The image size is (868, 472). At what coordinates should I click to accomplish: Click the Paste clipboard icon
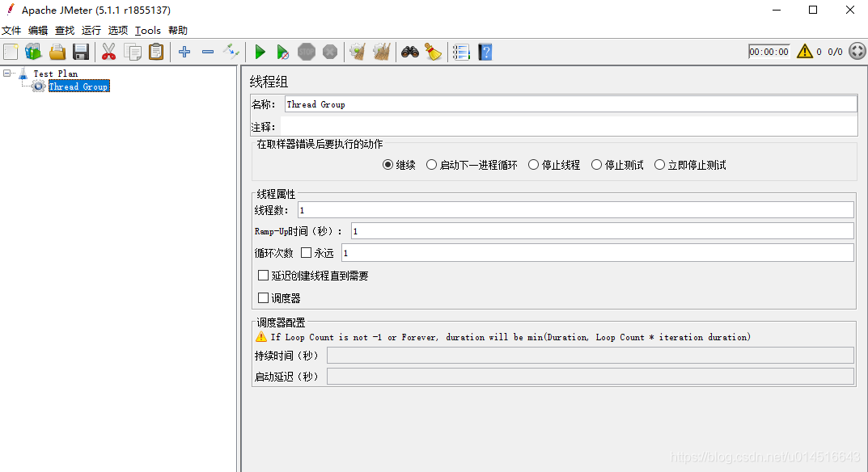click(x=156, y=52)
